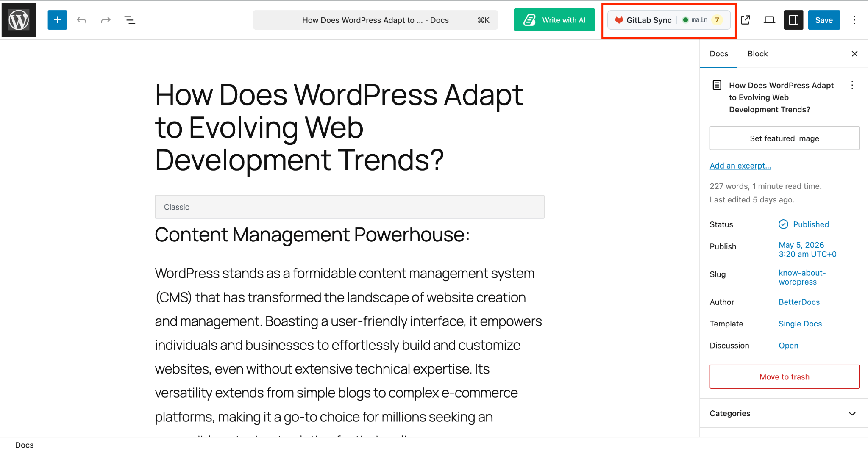Undo the last change

pyautogui.click(x=81, y=20)
